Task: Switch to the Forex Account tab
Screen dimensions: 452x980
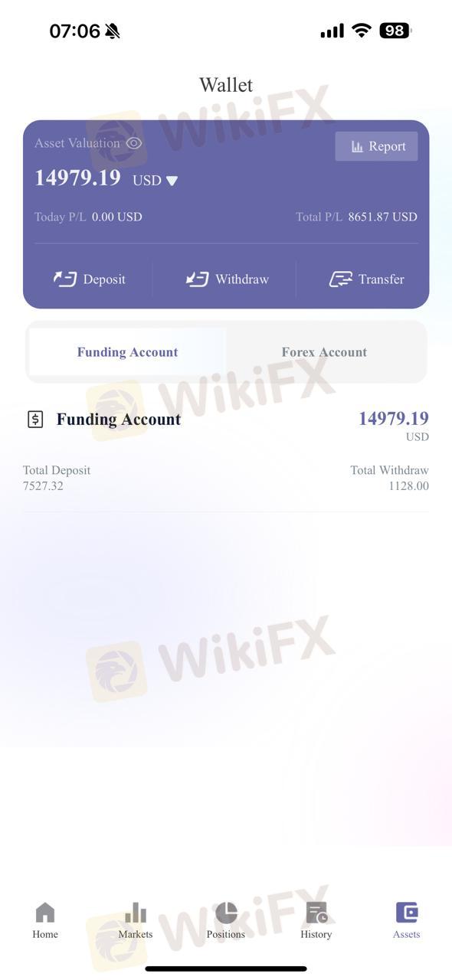Action: 324,352
